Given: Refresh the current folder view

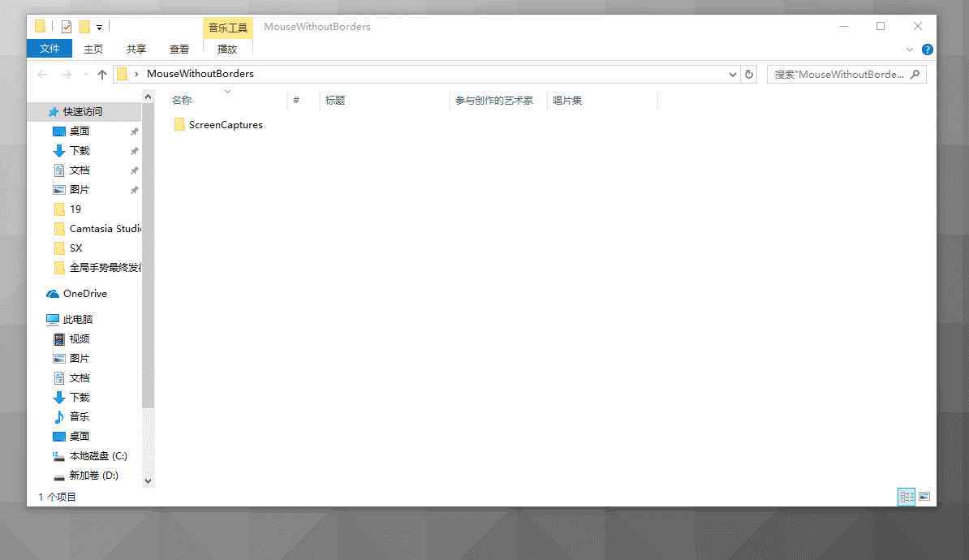Looking at the screenshot, I should (749, 74).
